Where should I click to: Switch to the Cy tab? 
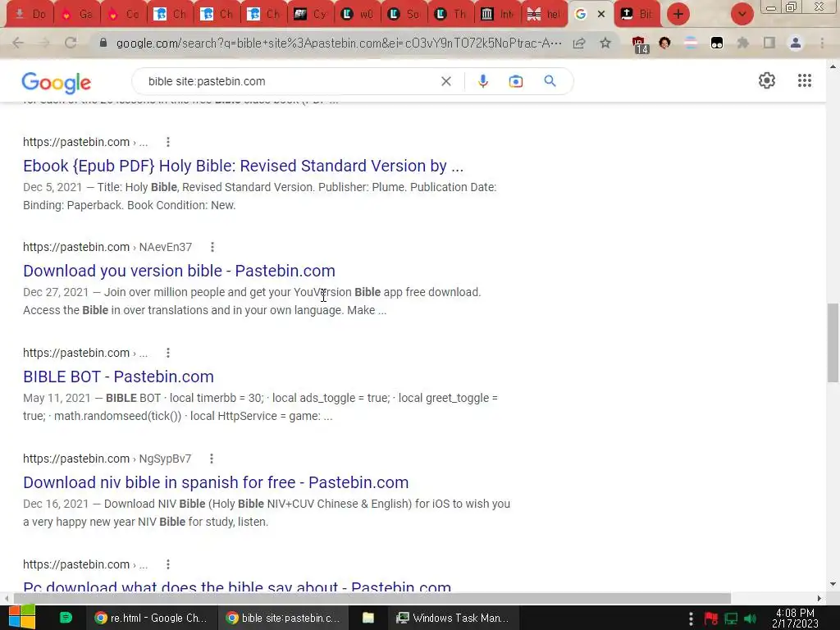[x=311, y=15]
